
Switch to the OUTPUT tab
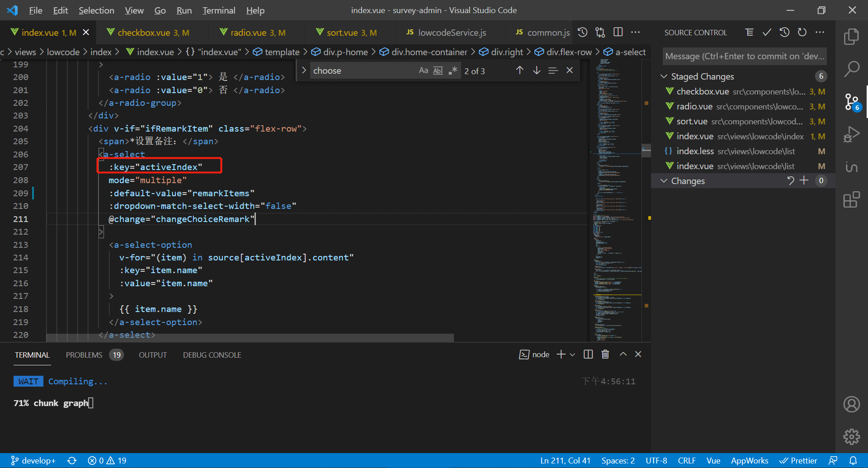pos(153,355)
